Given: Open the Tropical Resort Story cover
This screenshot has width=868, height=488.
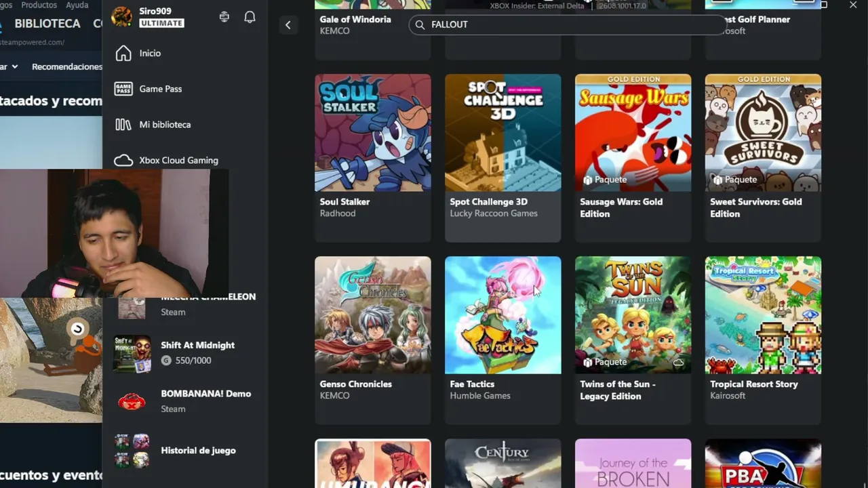Looking at the screenshot, I should [x=764, y=315].
